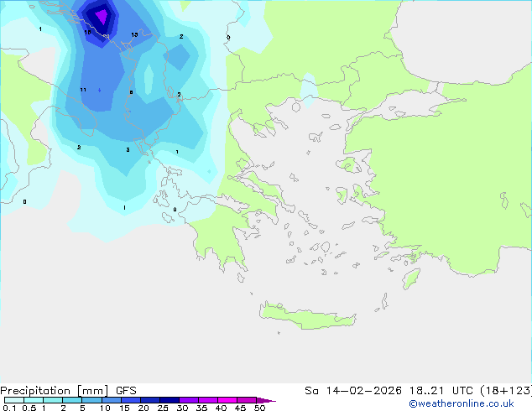The width and height of the screenshot is (532, 411).
Task: Click the 25–30 mm dark navy legend swatch
Action: click(x=170, y=400)
